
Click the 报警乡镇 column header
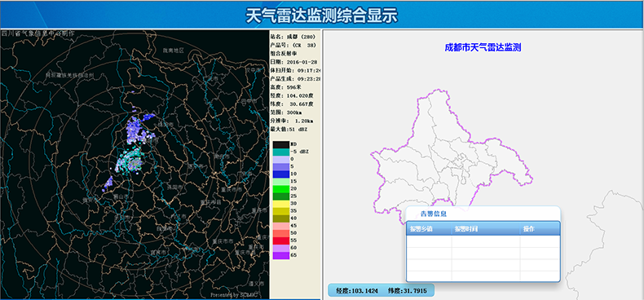[x=429, y=229]
